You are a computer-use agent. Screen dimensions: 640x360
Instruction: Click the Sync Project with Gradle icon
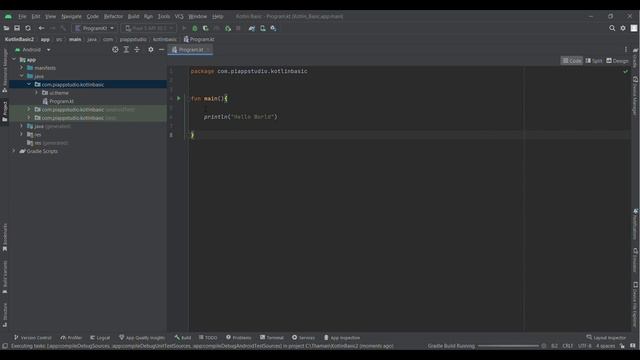click(252, 28)
